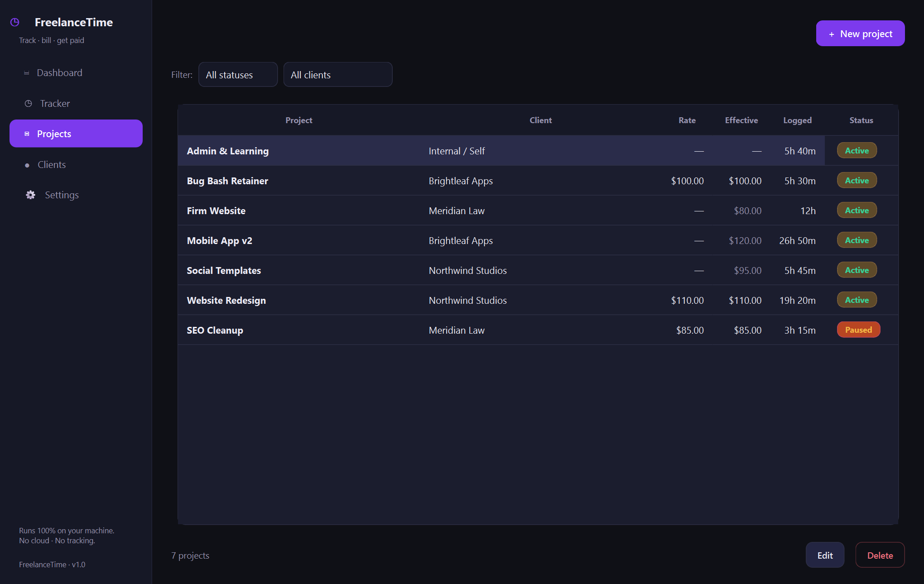The height and width of the screenshot is (584, 924).
Task: Click the $85.00 rate for SEO Cleanup
Action: tap(690, 330)
